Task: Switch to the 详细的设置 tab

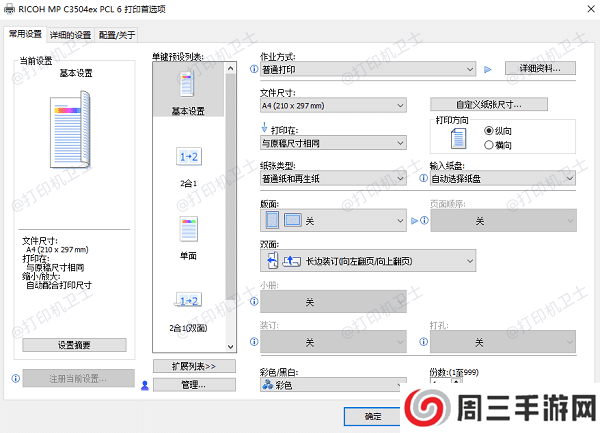Action: click(x=70, y=35)
